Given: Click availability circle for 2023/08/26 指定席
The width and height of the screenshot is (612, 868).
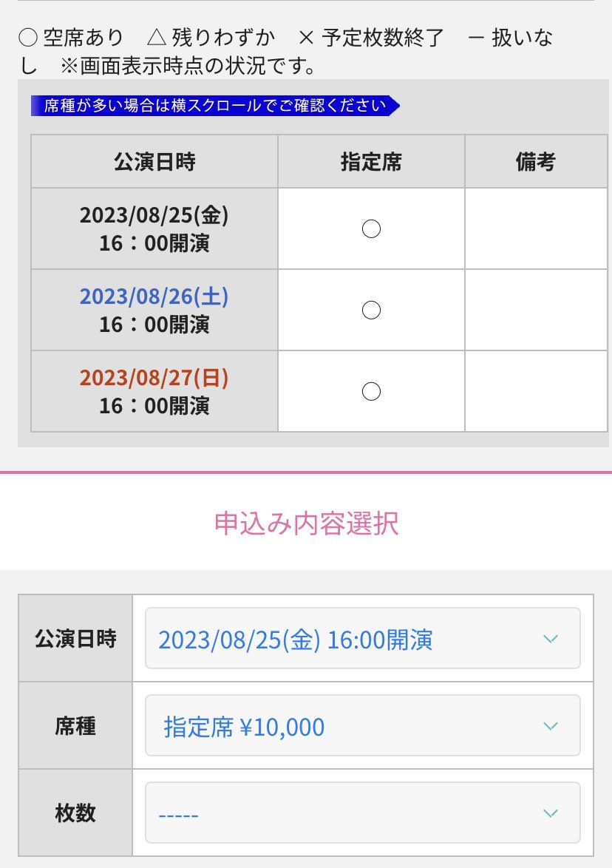Looking at the screenshot, I should 371,310.
